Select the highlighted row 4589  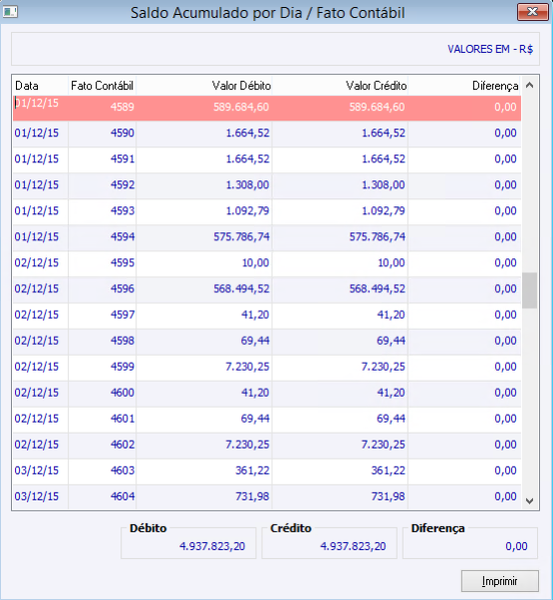(x=267, y=108)
